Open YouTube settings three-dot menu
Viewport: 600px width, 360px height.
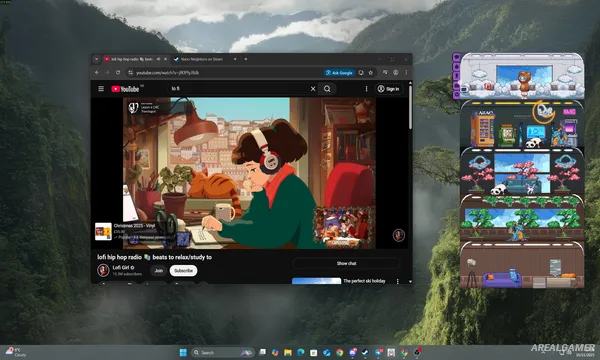[366, 89]
